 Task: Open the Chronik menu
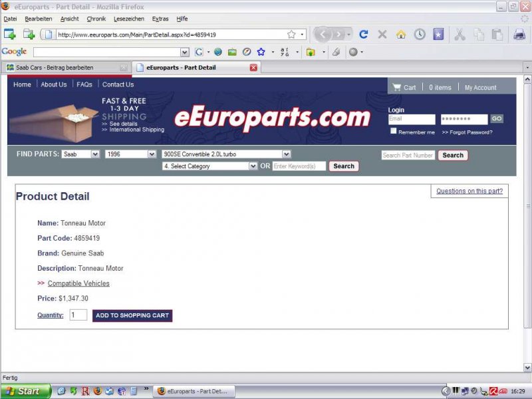click(x=96, y=19)
